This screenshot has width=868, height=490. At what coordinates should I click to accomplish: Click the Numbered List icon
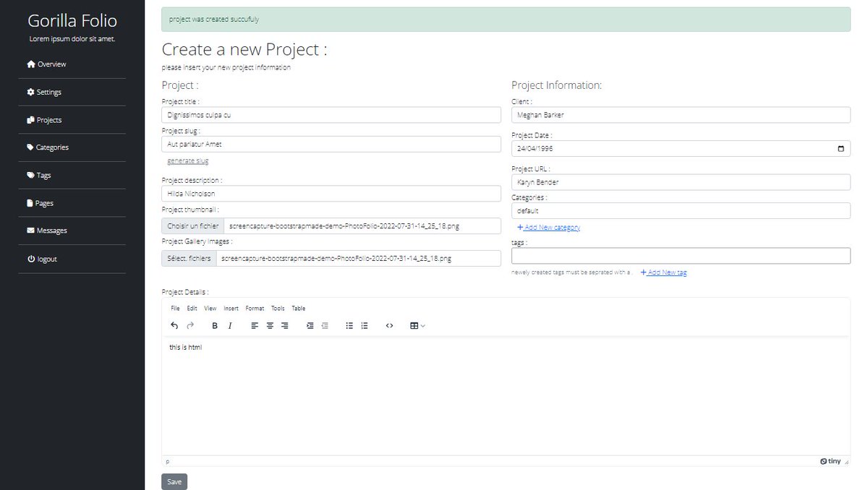364,325
